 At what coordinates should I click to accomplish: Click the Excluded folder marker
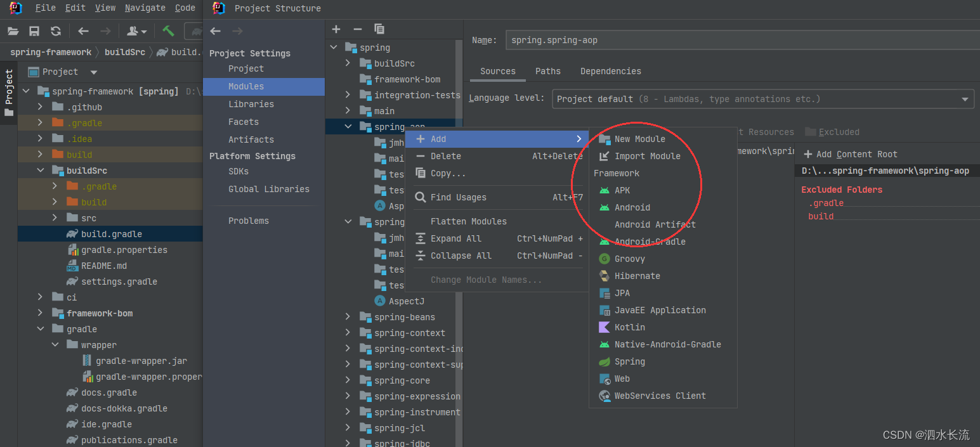(x=832, y=132)
